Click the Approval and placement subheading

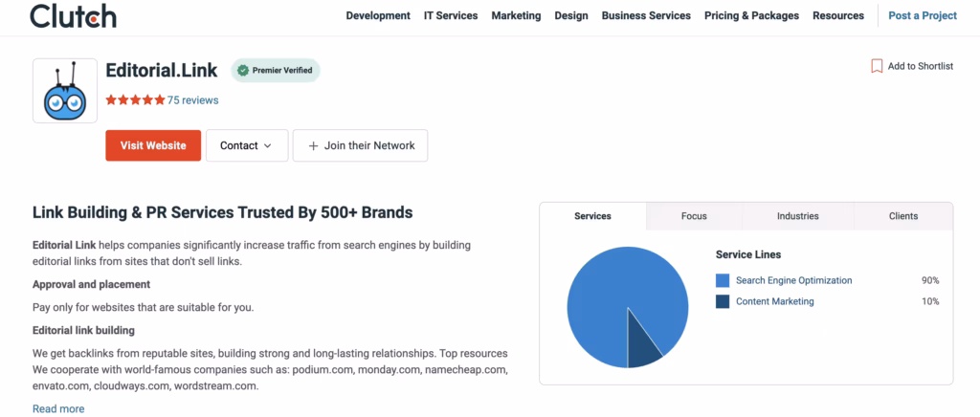[91, 285]
